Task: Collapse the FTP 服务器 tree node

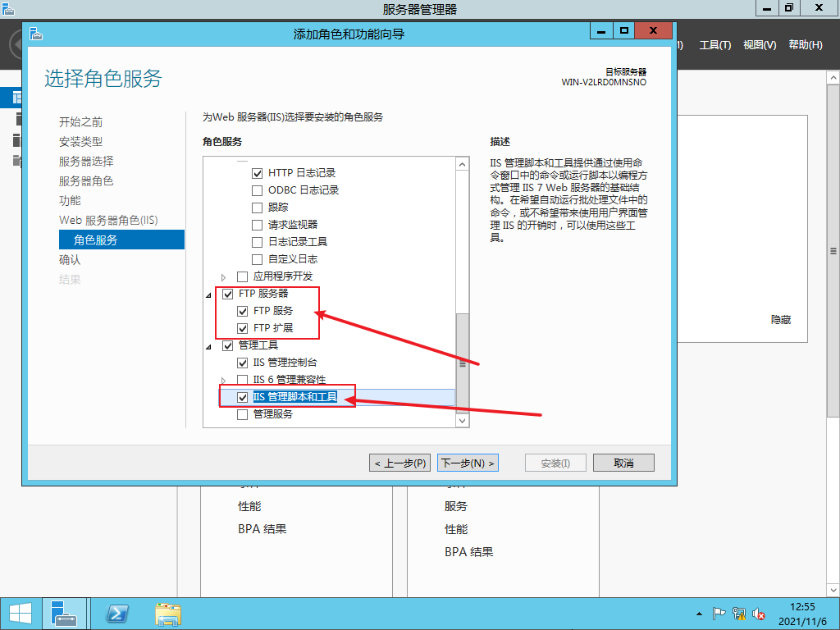Action: [208, 294]
